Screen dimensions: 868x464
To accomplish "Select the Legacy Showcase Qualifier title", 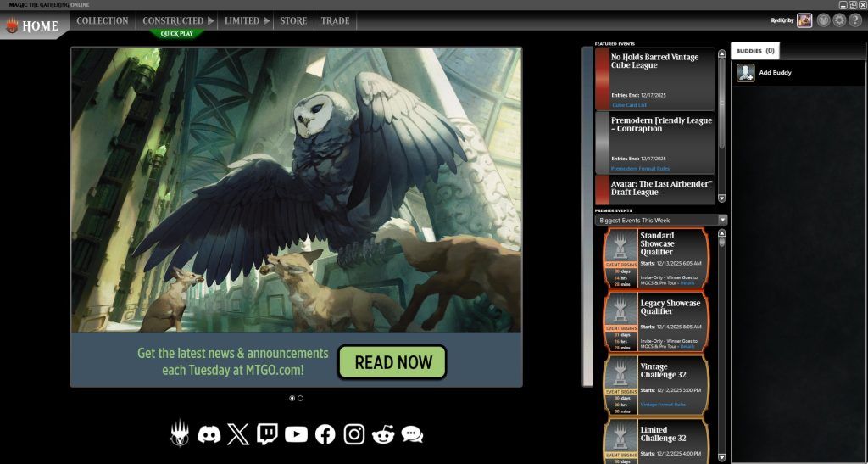I will point(670,307).
